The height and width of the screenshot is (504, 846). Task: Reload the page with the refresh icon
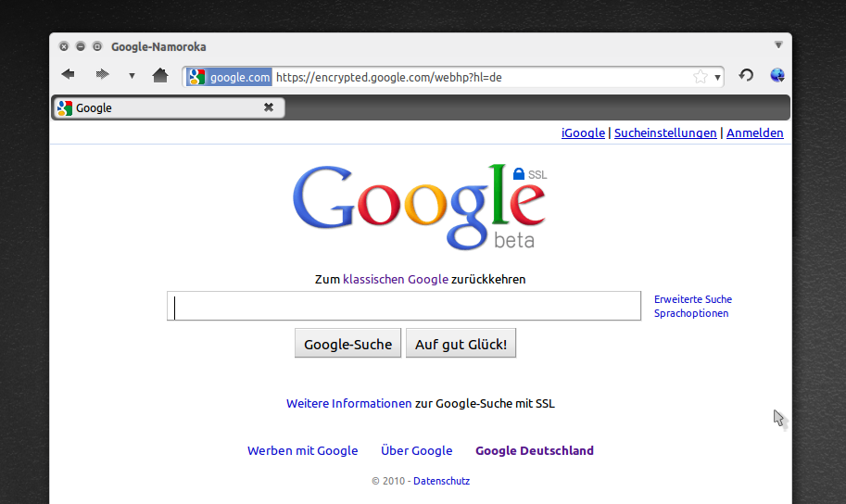pos(746,75)
